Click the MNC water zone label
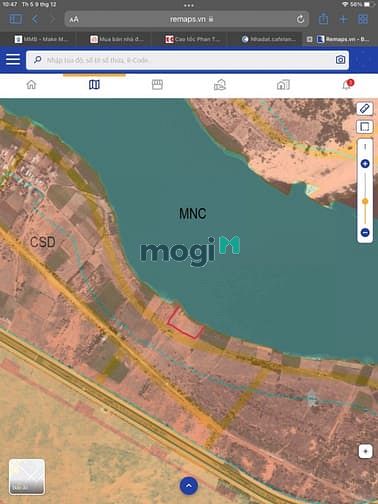Image resolution: width=378 pixels, height=504 pixels. [193, 214]
